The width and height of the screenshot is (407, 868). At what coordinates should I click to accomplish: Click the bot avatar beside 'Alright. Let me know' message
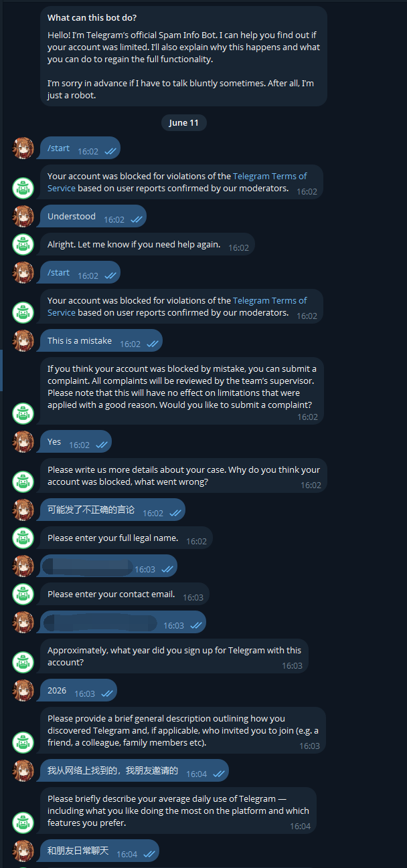tap(23, 244)
